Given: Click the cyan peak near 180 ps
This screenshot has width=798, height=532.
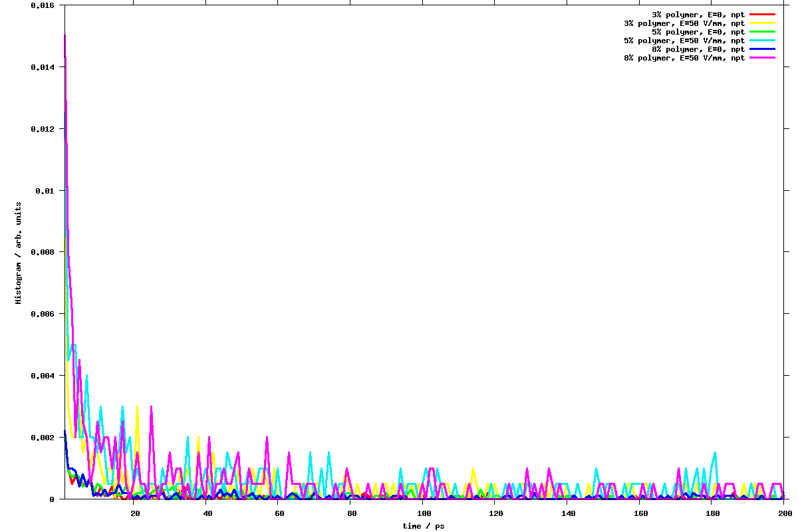Looking at the screenshot, I should click(715, 453).
